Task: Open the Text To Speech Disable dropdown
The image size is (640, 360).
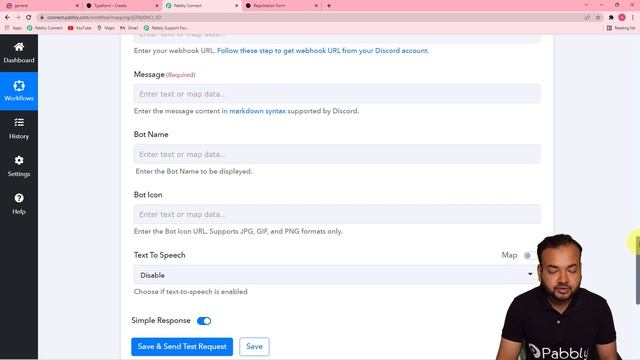Action: pos(337,275)
